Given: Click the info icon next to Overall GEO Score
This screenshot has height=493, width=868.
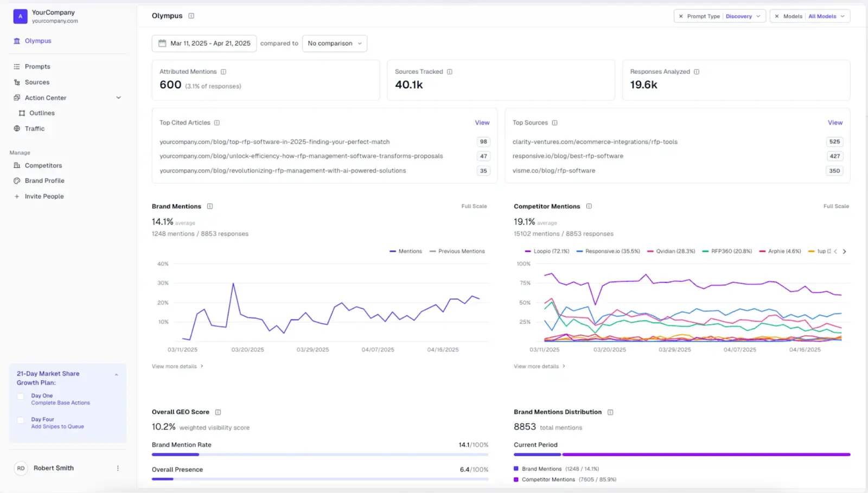Looking at the screenshot, I should tap(218, 412).
